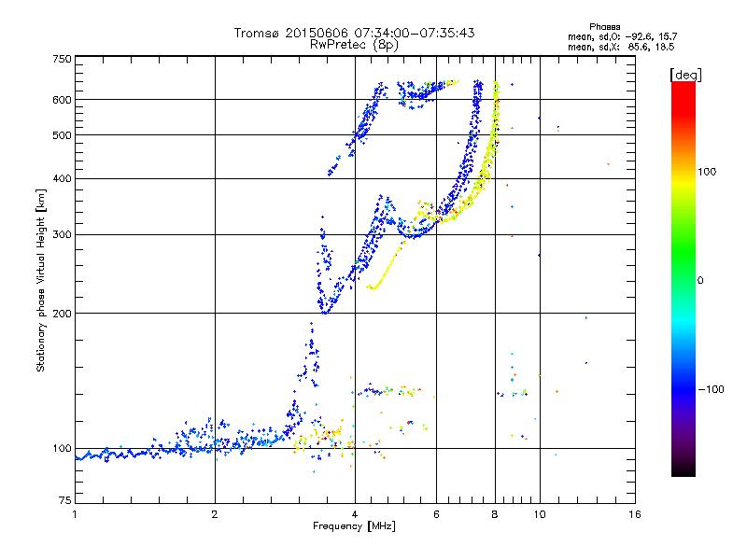Click the y-axis label "Stationary phase Virtual Height [km]"
The height and width of the screenshot is (560, 747).
point(40,280)
